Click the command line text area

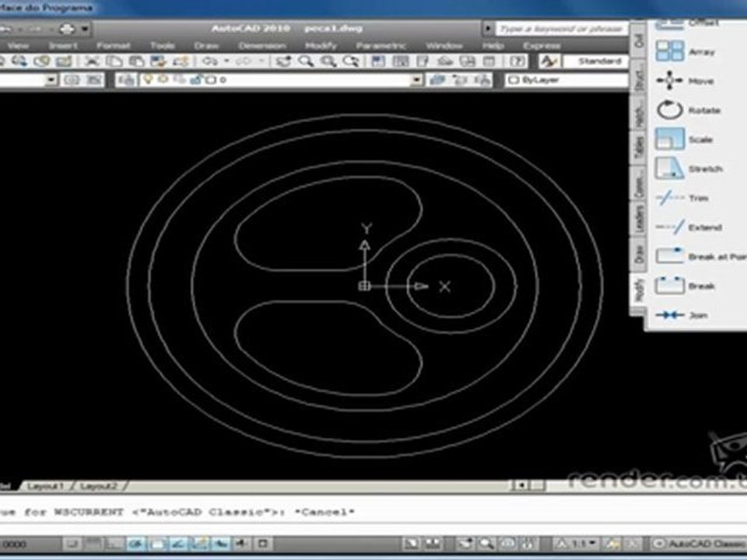[x=373, y=513]
